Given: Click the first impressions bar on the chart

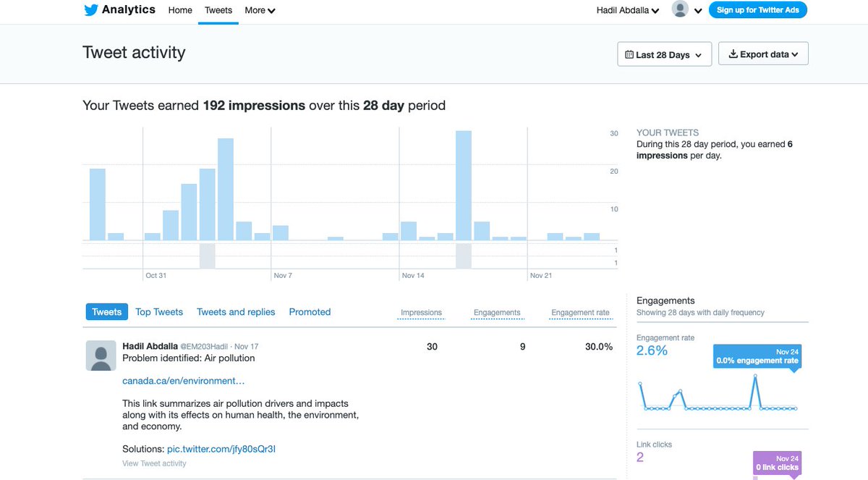Looking at the screenshot, I should pyautogui.click(x=98, y=204).
